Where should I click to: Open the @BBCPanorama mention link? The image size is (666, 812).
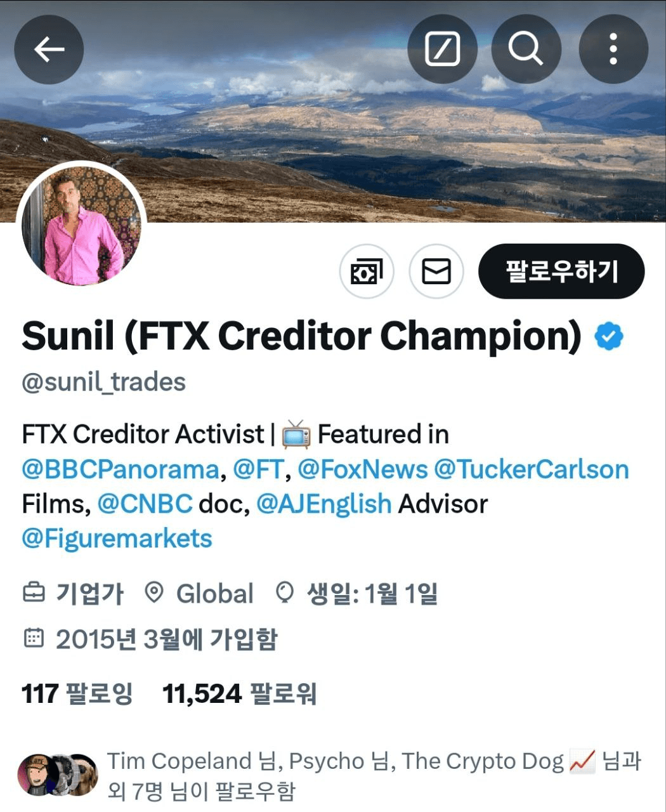tap(121, 469)
